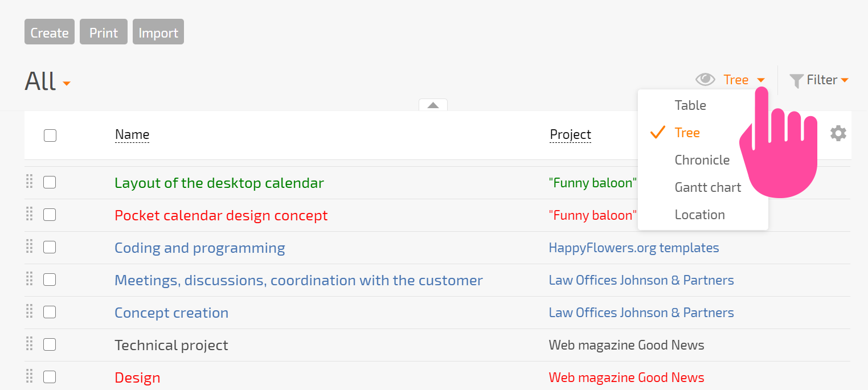Click the funnel filter icon
The image size is (868, 390).
click(x=796, y=81)
